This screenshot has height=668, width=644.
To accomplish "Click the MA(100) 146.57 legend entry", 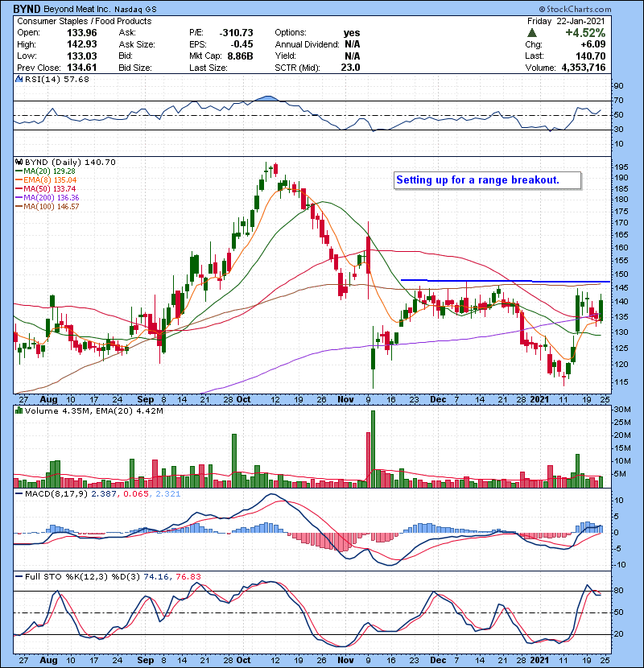I will point(47,207).
